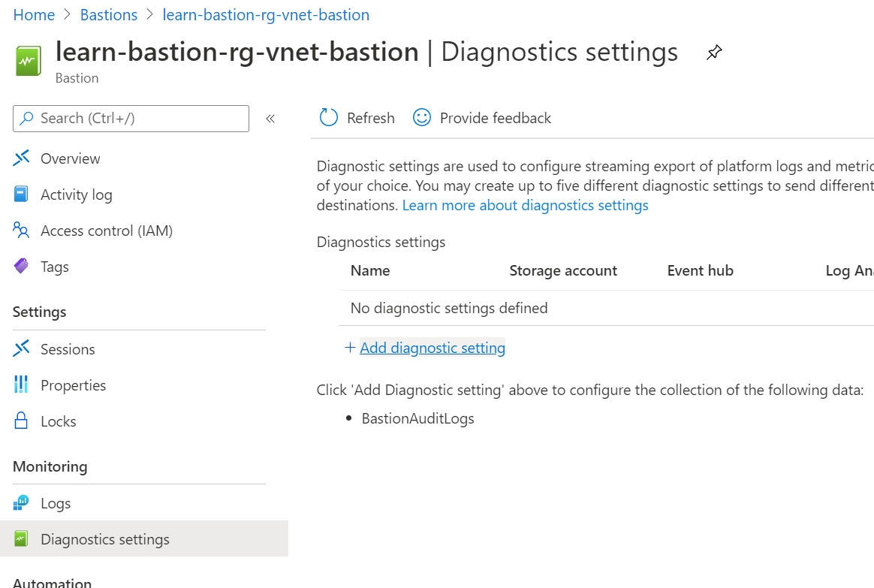The width and height of the screenshot is (874, 588).
Task: Click the magnifier icon in the search box
Action: (x=26, y=118)
